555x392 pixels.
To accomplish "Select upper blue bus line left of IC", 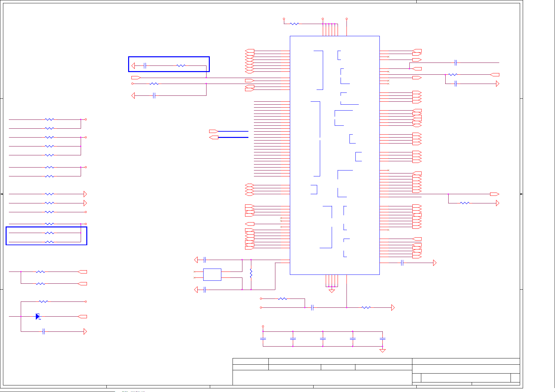I will [233, 131].
